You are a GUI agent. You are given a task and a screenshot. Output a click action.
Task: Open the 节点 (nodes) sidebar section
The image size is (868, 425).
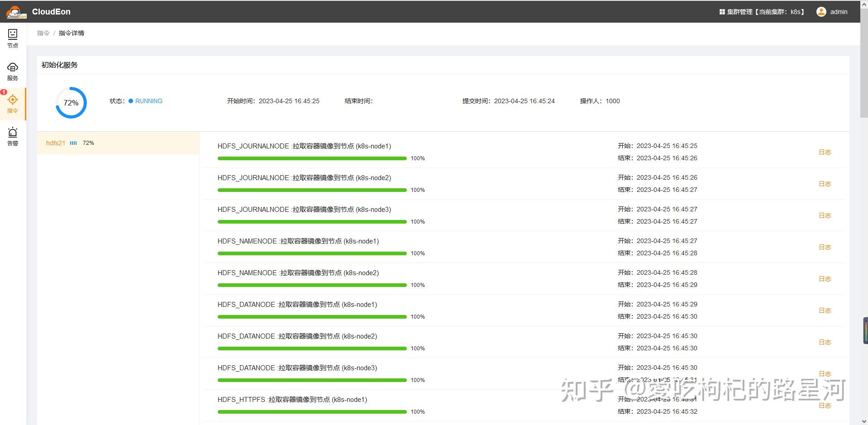[x=12, y=38]
